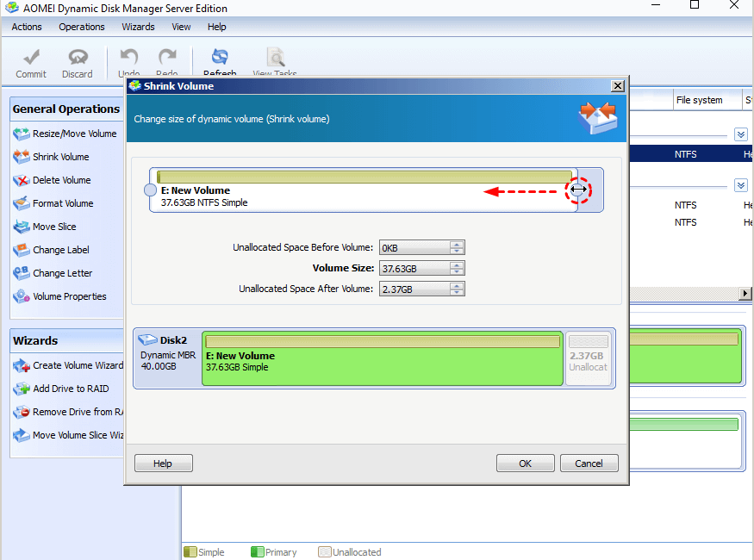Decrease Unallocated Space Before Volume value
This screenshot has height=560, width=754.
pos(457,251)
